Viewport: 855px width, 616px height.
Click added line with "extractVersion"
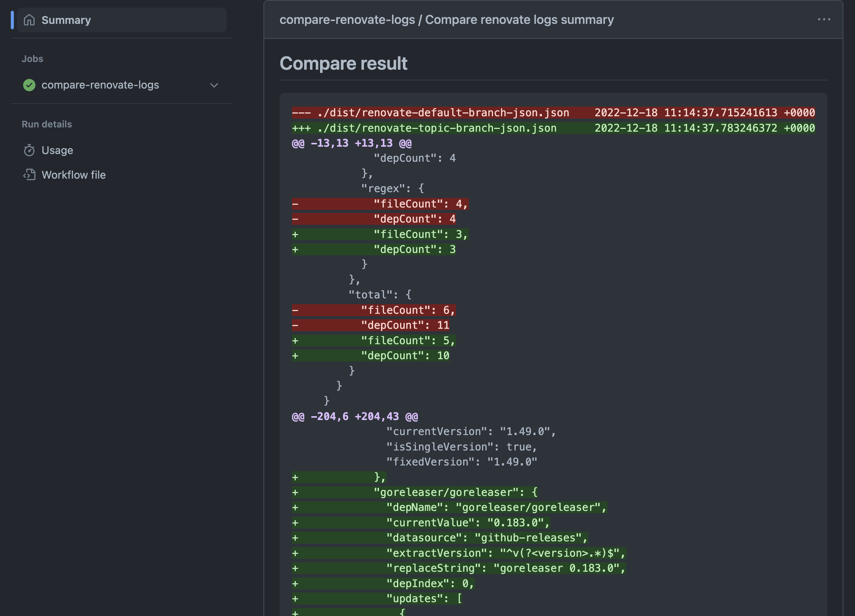point(459,553)
